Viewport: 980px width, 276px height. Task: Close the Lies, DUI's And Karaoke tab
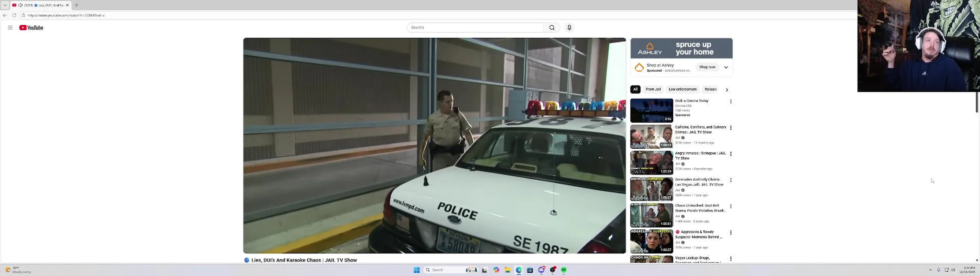point(67,5)
